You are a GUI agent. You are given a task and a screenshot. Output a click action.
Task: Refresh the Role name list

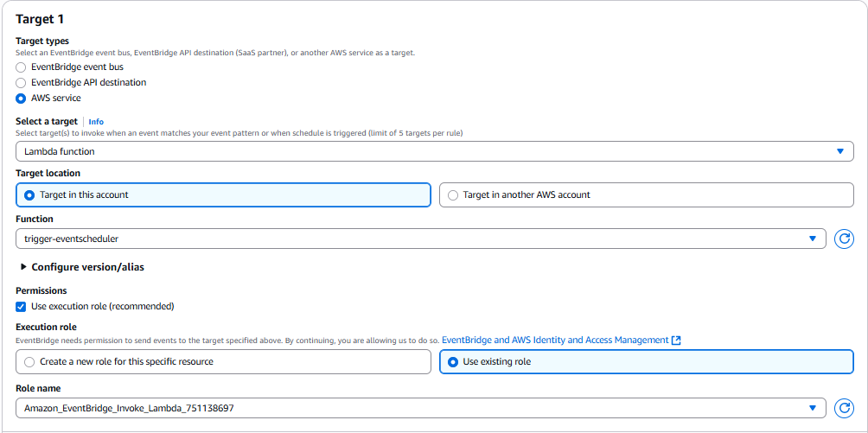(844, 408)
